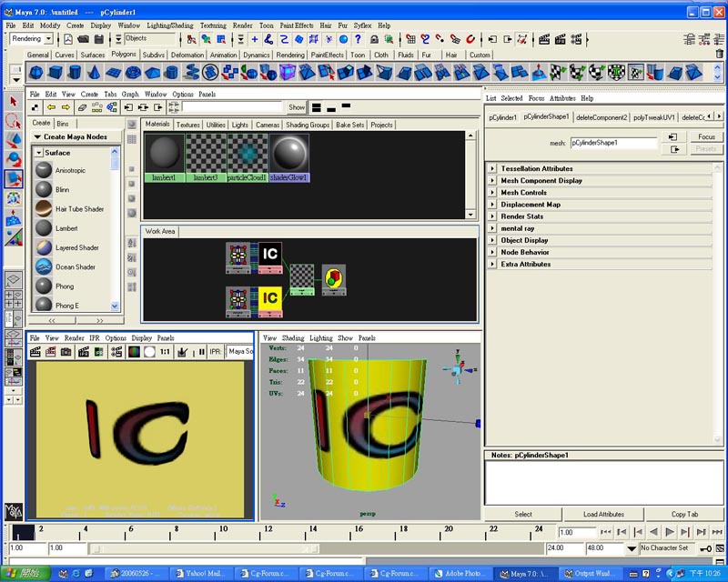
Task: Toggle the Hypershade top panel only view
Action: (x=346, y=105)
